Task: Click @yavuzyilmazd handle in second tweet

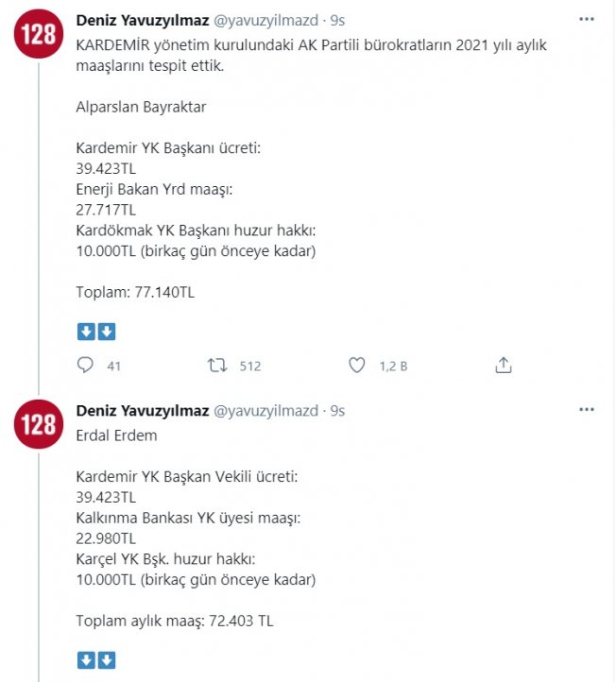Action: (265, 411)
